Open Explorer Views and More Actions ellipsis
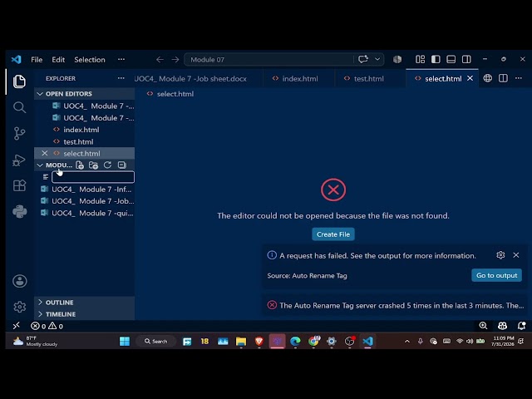This screenshot has height=399, width=532. 121,78
